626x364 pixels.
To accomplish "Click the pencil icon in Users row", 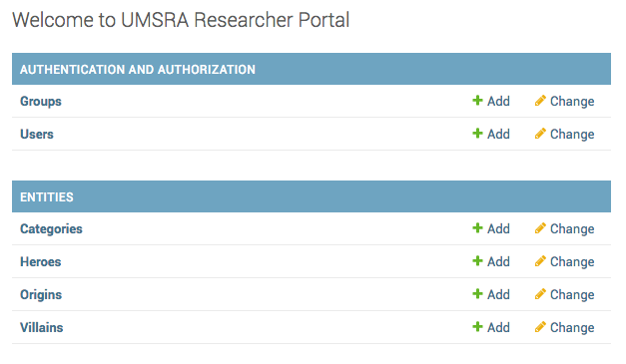I will coord(540,134).
